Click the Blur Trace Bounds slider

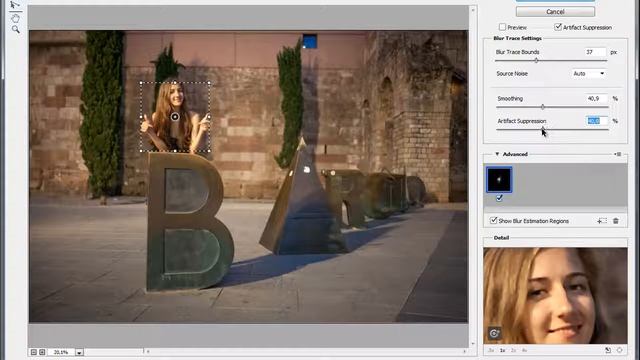pyautogui.click(x=551, y=60)
